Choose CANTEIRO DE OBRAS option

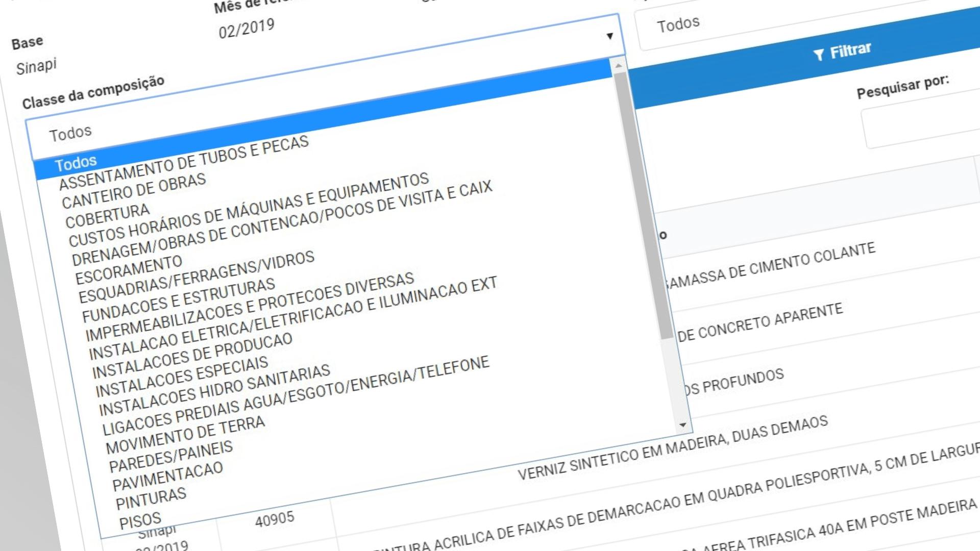coord(134,191)
